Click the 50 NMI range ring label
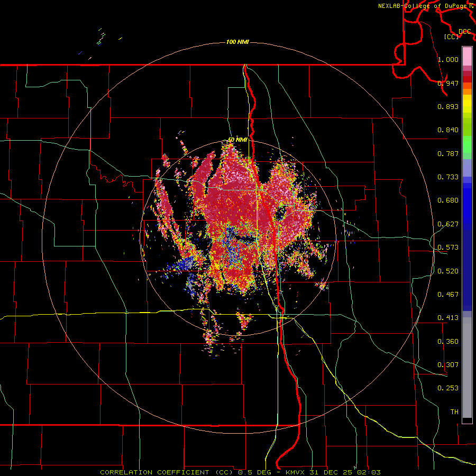 click(237, 140)
